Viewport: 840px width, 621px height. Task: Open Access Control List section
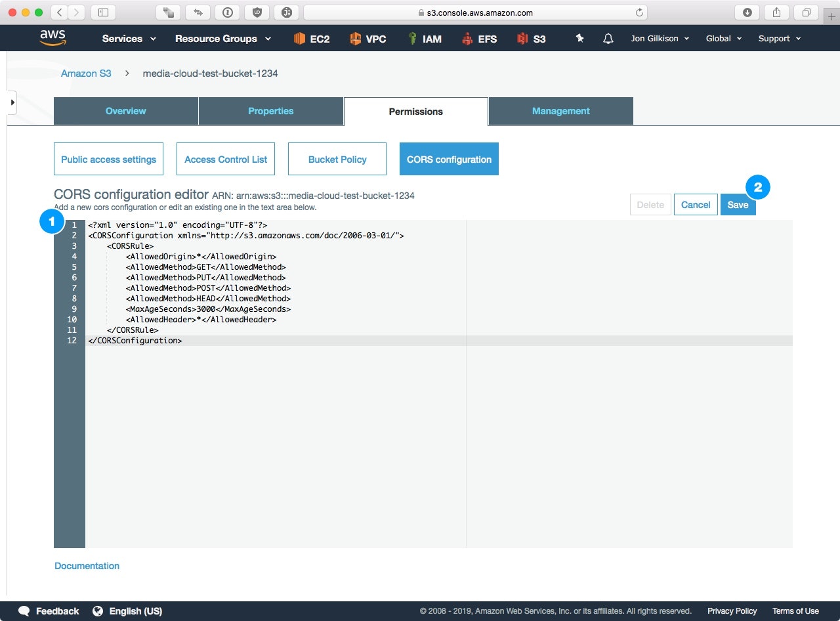pyautogui.click(x=226, y=159)
